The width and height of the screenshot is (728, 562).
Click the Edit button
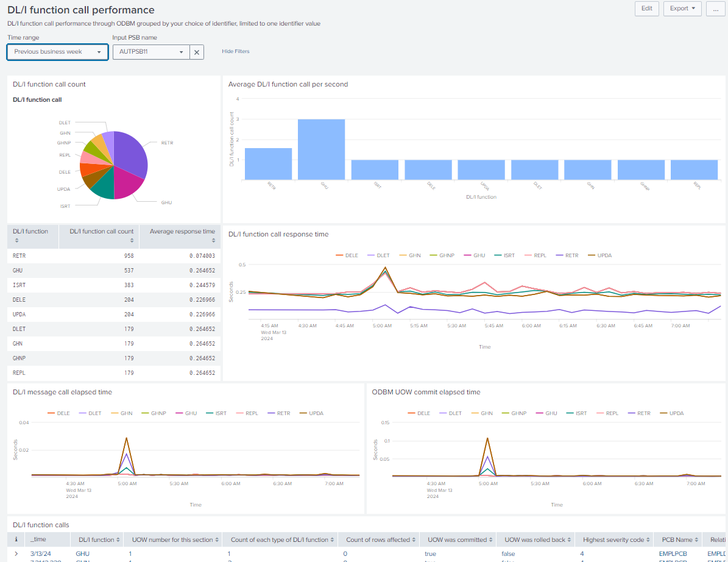tap(646, 9)
